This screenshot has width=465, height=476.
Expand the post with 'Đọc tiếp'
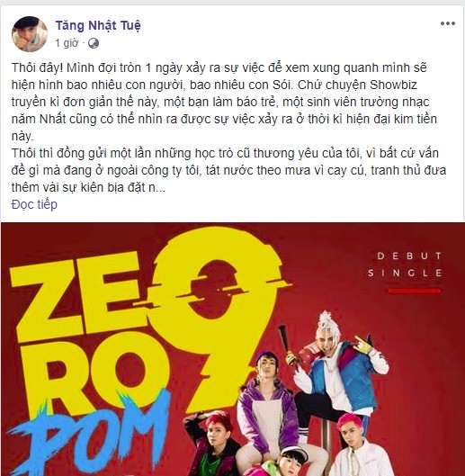(34, 204)
